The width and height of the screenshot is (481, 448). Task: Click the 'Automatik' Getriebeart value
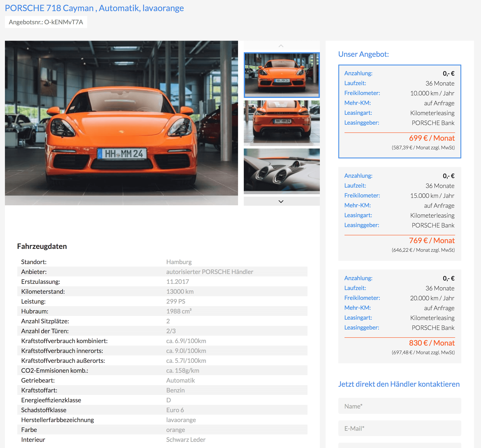[x=180, y=381]
